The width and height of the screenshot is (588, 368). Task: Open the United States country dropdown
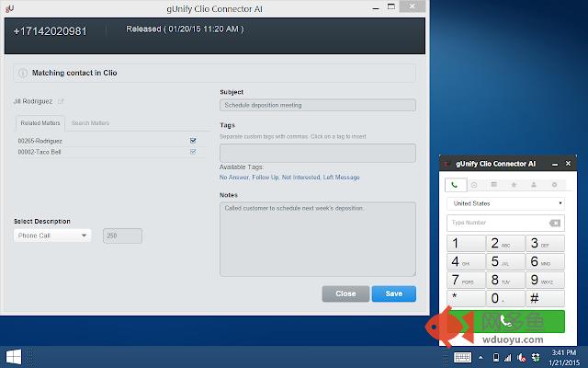pos(506,203)
